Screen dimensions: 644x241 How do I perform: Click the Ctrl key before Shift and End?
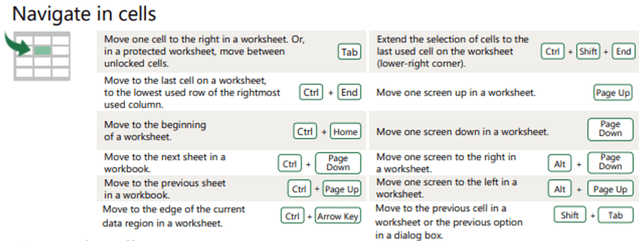coord(553,52)
